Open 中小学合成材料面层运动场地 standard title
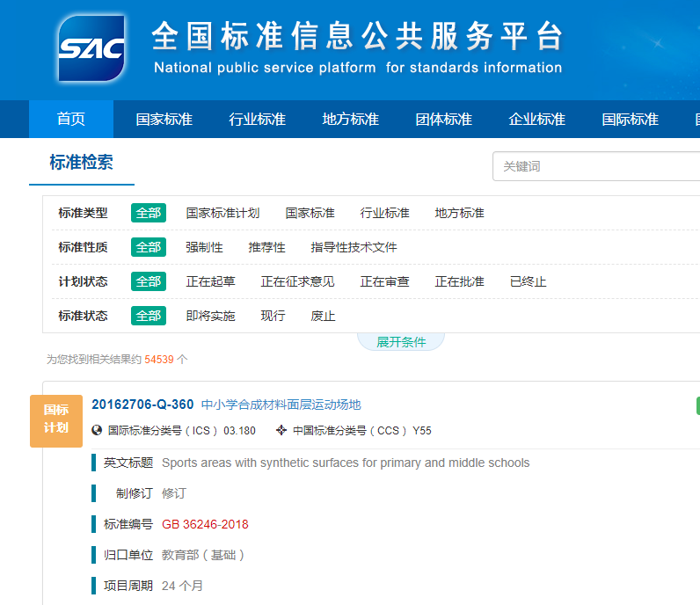The image size is (700, 605). pos(281,405)
